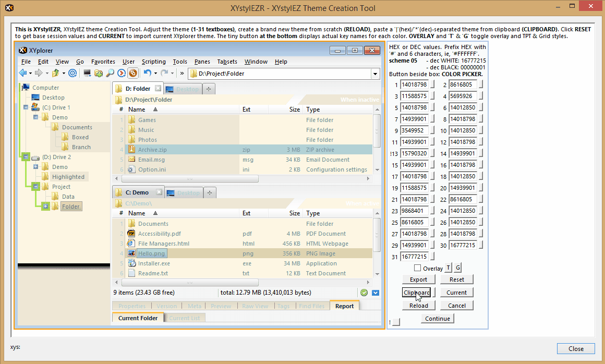The width and height of the screenshot is (605, 364).
Task: Click the Up folder arrow icon
Action: pyautogui.click(x=55, y=74)
